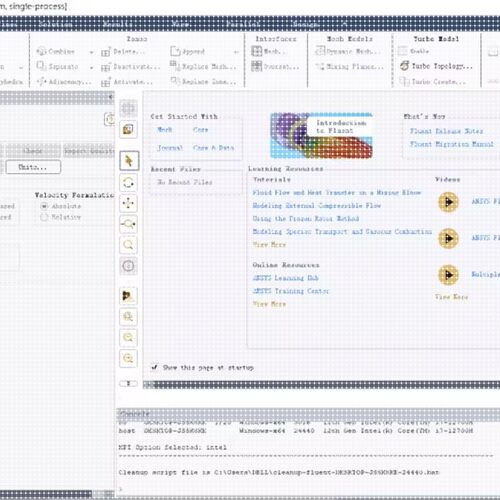Viewport: 500px width, 500px height.
Task: Open Fluent Migration Manual link
Action: [x=452, y=144]
